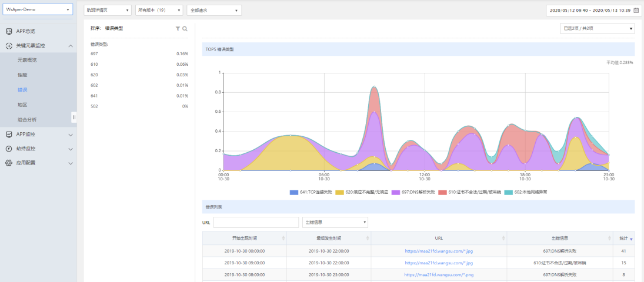Expand the 应用配置 section chevron
This screenshot has width=644, height=282.
pos(71,163)
